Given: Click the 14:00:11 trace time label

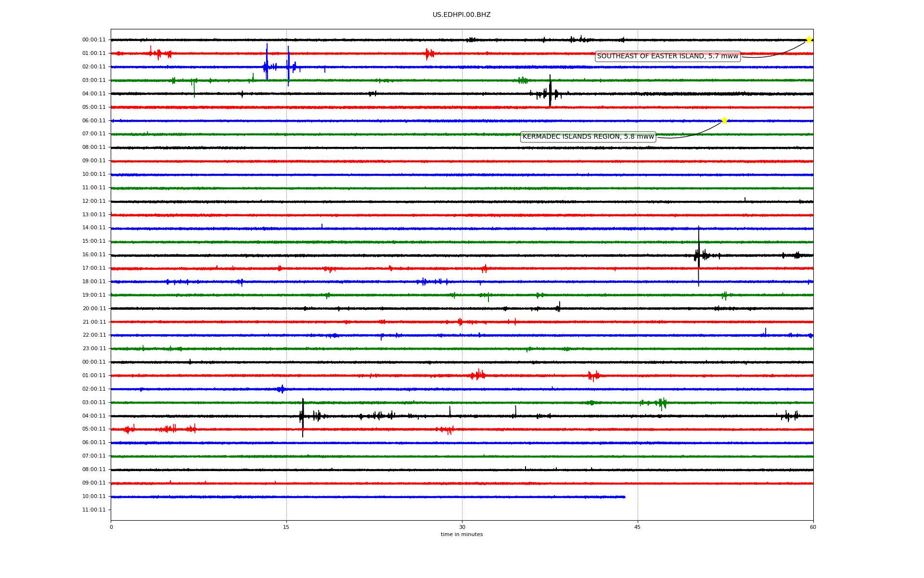Looking at the screenshot, I should click(94, 228).
